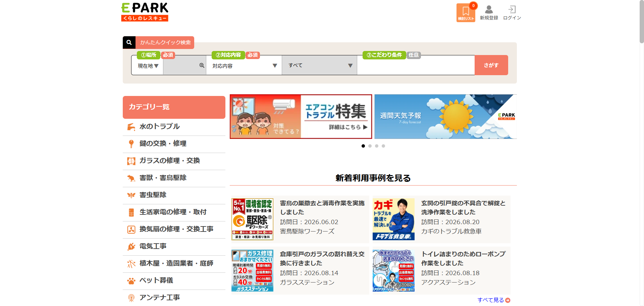The height and width of the screenshot is (306, 644).
Task: Click the paw icon for ペット葬儀
Action: coord(131,281)
